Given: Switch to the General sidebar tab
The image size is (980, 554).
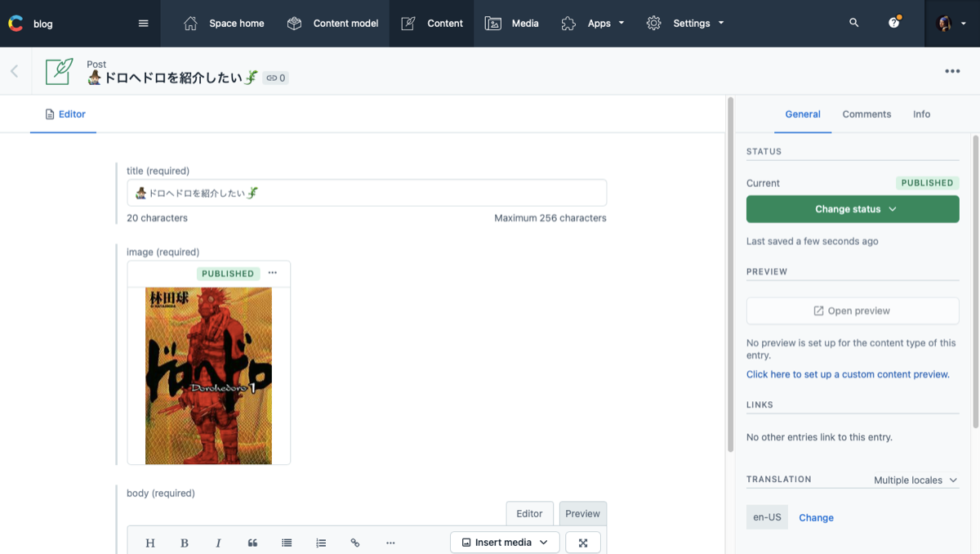Looking at the screenshot, I should pos(803,114).
